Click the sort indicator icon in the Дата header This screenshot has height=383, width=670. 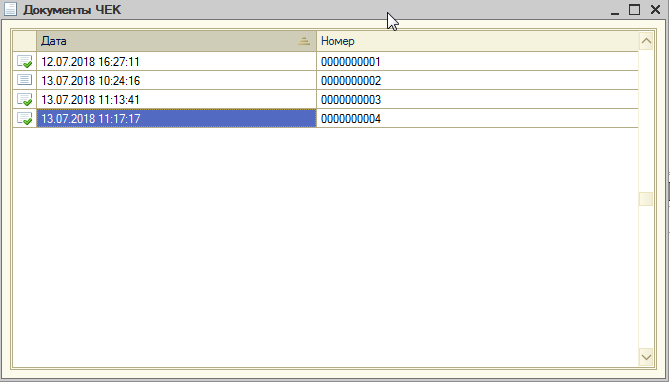[x=304, y=41]
